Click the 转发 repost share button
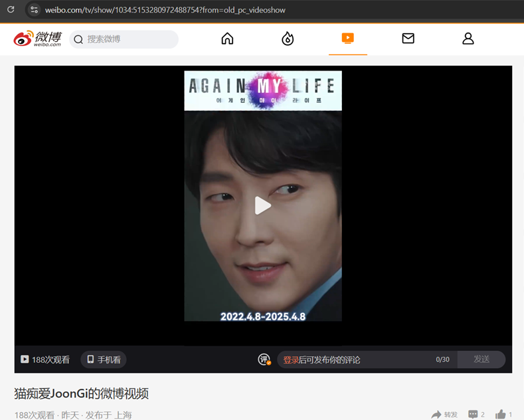Viewport: 524px width, 420px height. pos(444,415)
